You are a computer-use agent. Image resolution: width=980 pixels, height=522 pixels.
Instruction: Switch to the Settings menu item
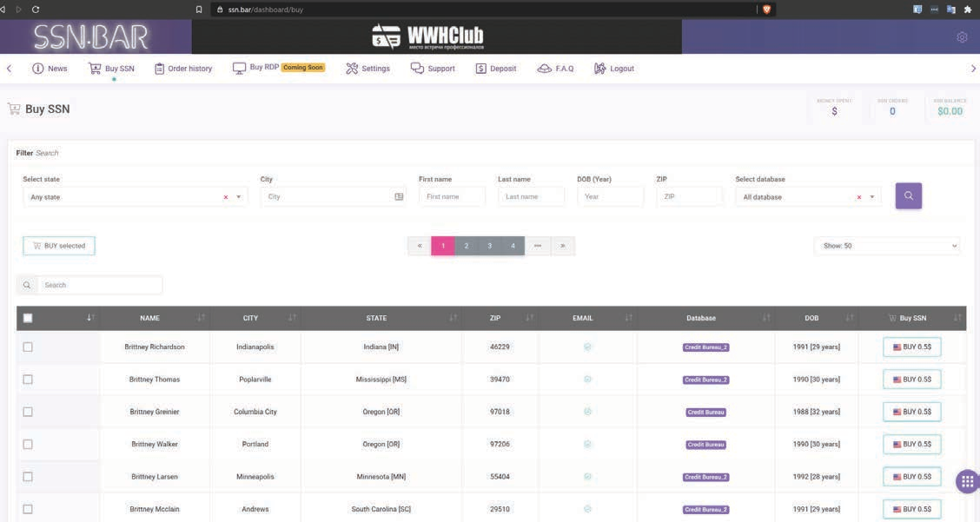[367, 69]
